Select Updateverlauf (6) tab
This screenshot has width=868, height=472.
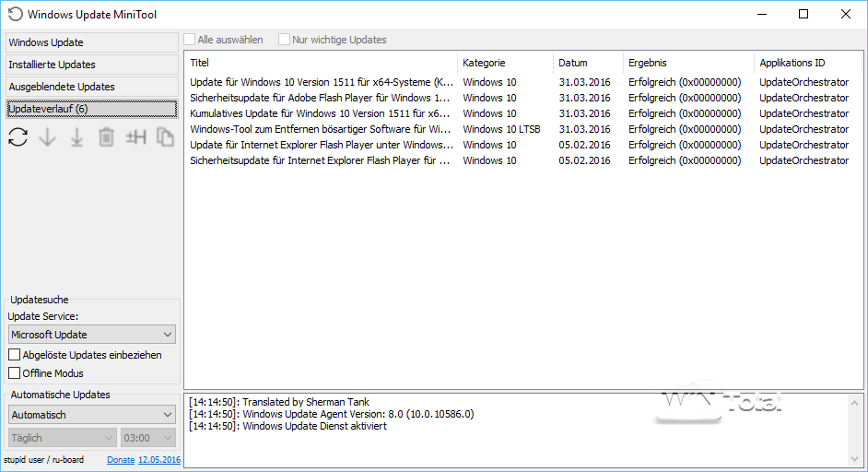(x=92, y=109)
